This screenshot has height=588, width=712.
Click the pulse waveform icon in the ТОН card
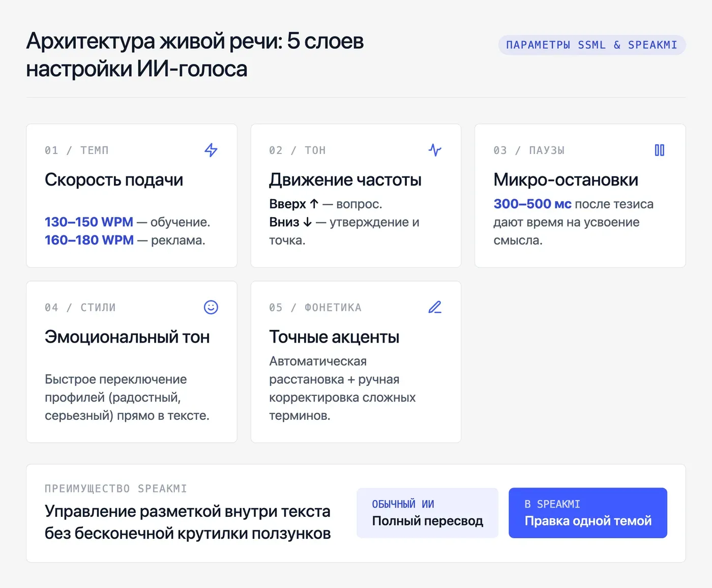435,150
